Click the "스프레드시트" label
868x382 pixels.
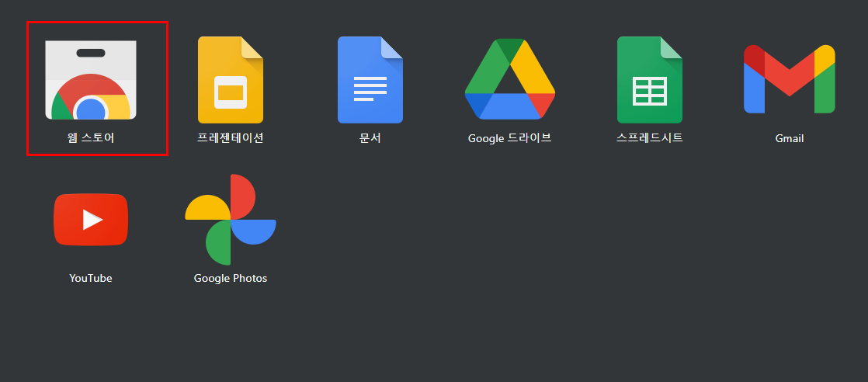click(650, 138)
